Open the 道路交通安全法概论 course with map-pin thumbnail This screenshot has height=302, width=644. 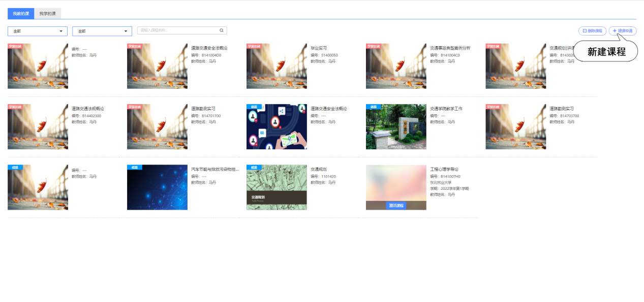[277, 127]
